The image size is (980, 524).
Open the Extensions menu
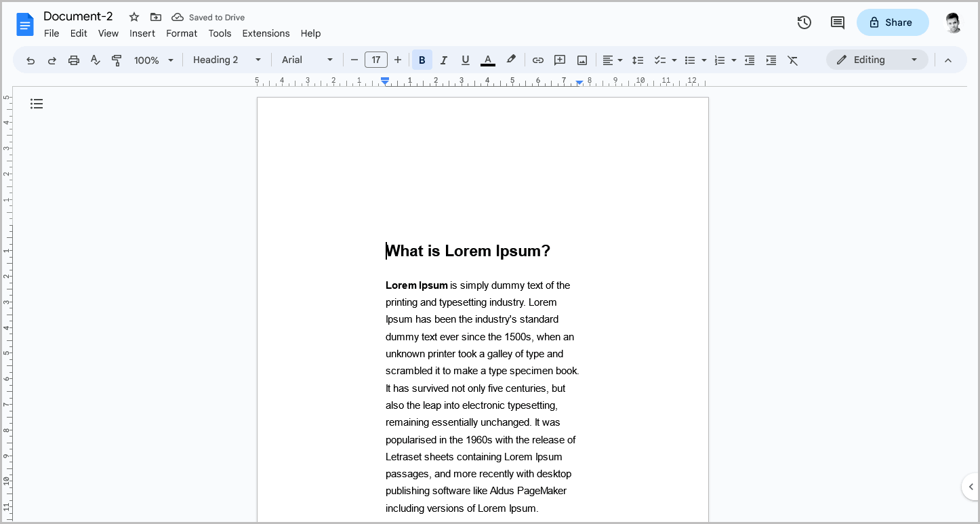pos(266,33)
